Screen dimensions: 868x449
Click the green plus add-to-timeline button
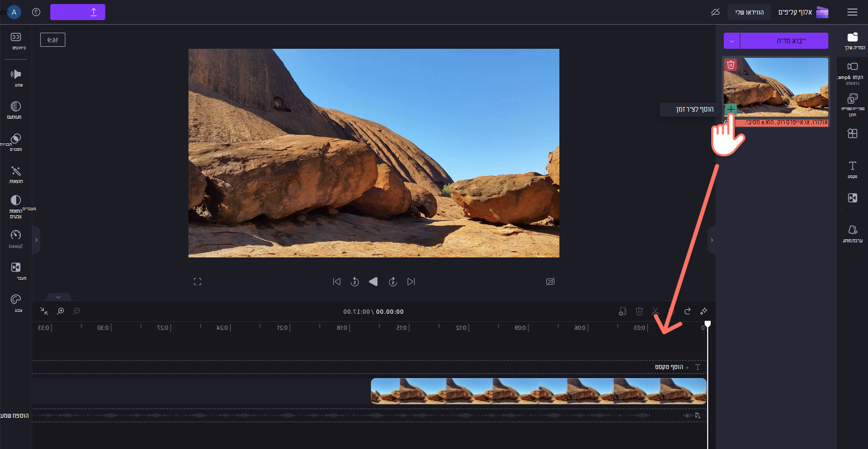(x=731, y=109)
